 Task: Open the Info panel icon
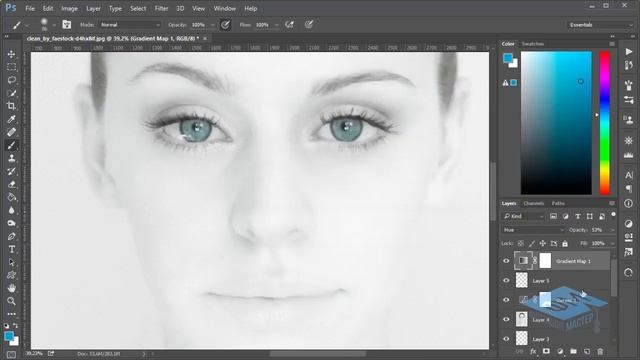point(629,203)
